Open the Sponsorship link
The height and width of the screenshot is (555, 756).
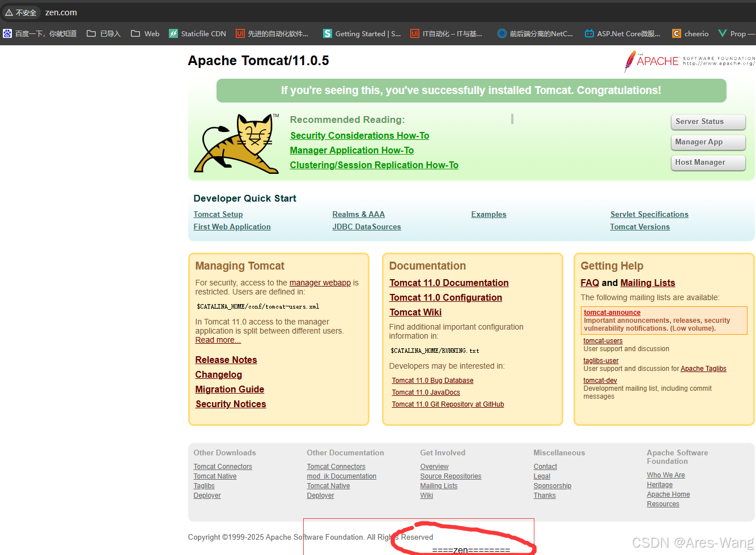point(553,486)
